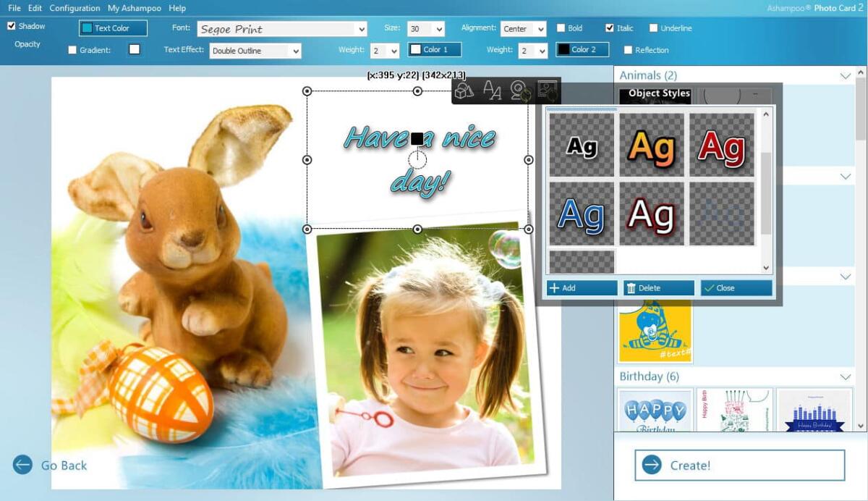The image size is (868, 501).
Task: Click the Create! button
Action: click(741, 466)
